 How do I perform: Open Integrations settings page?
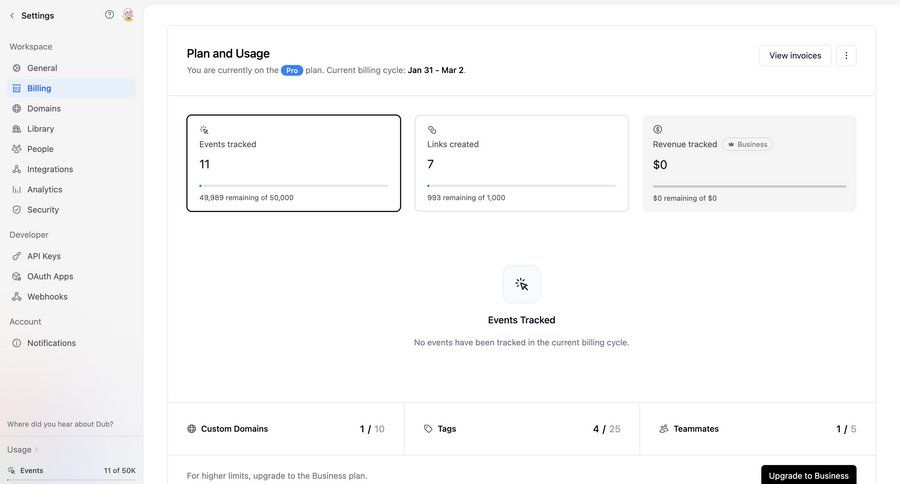click(x=72, y=169)
